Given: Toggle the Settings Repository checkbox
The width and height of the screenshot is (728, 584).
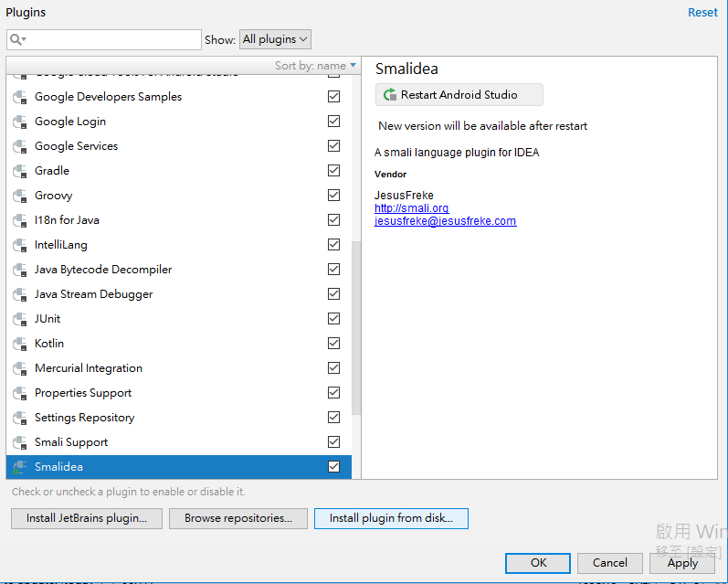Looking at the screenshot, I should tap(333, 417).
